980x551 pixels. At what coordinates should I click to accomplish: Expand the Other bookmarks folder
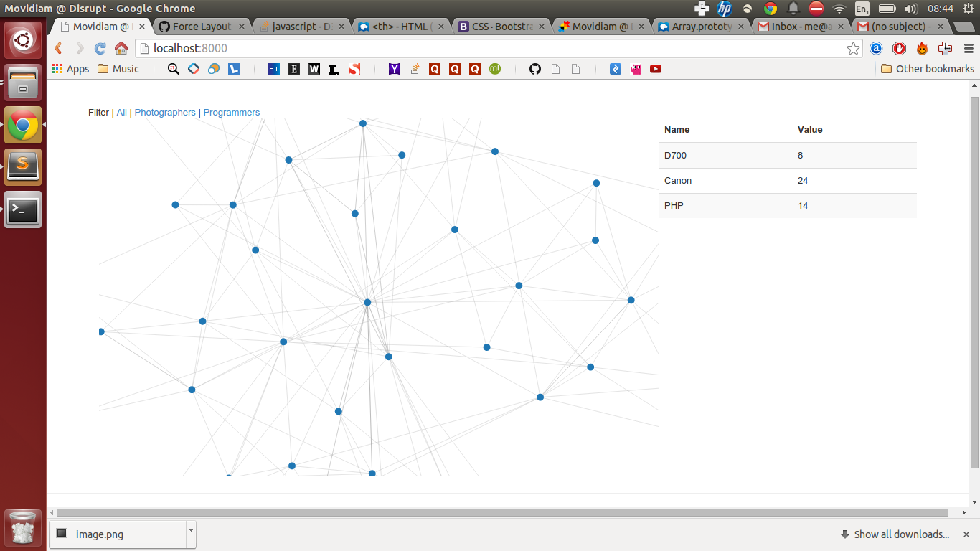[x=927, y=69]
